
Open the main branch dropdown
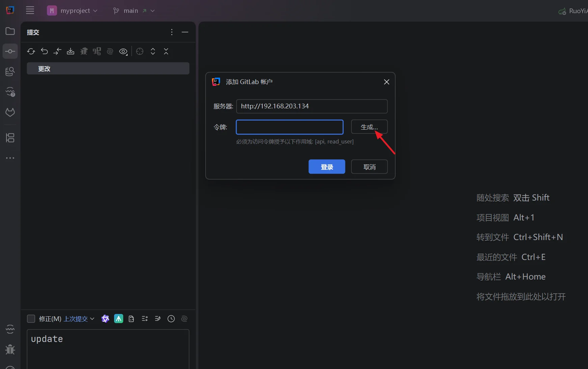pyautogui.click(x=134, y=11)
